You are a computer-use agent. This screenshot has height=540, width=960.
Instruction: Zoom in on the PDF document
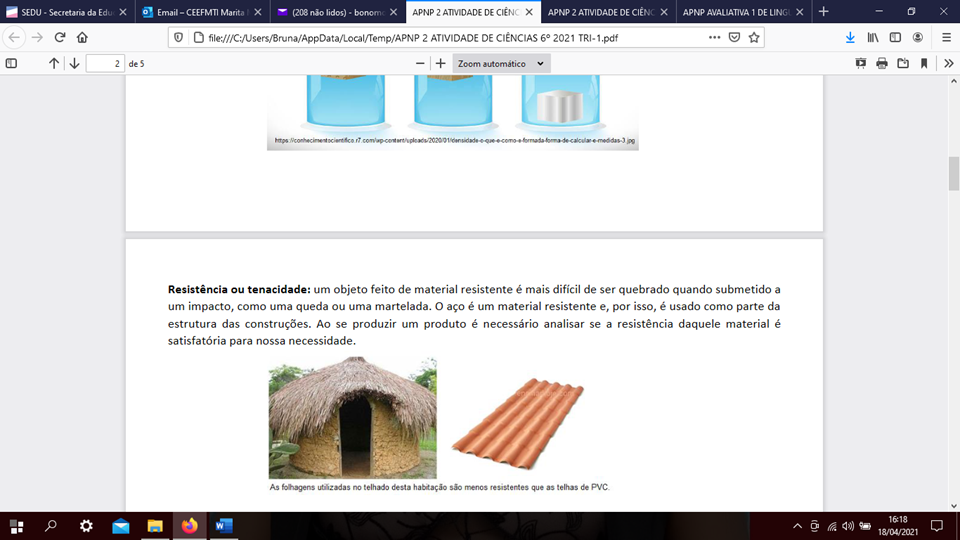[x=440, y=63]
